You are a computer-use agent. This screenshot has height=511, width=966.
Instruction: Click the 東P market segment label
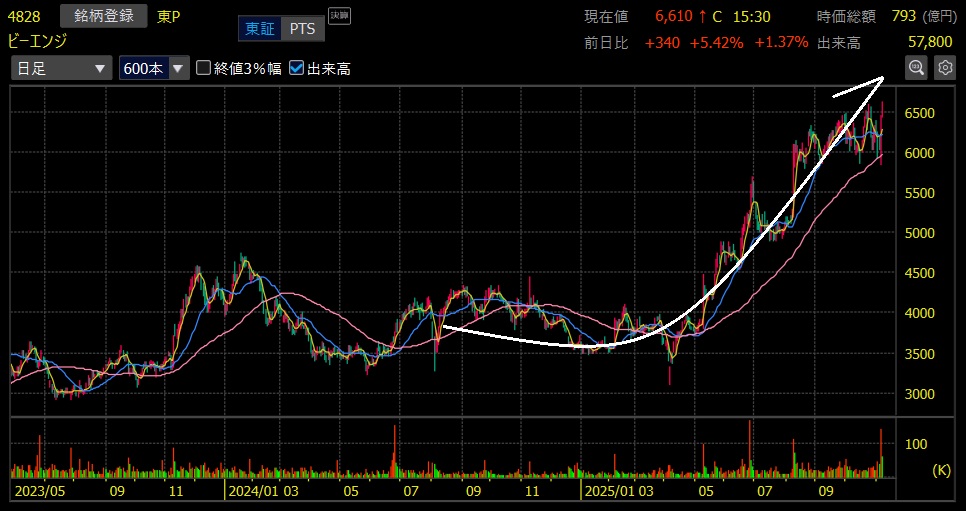[168, 16]
